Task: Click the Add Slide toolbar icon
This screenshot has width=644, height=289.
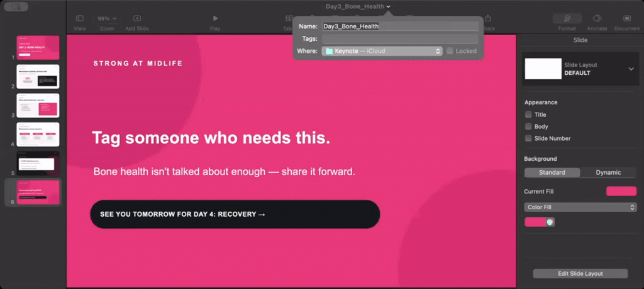Action: pos(137,18)
